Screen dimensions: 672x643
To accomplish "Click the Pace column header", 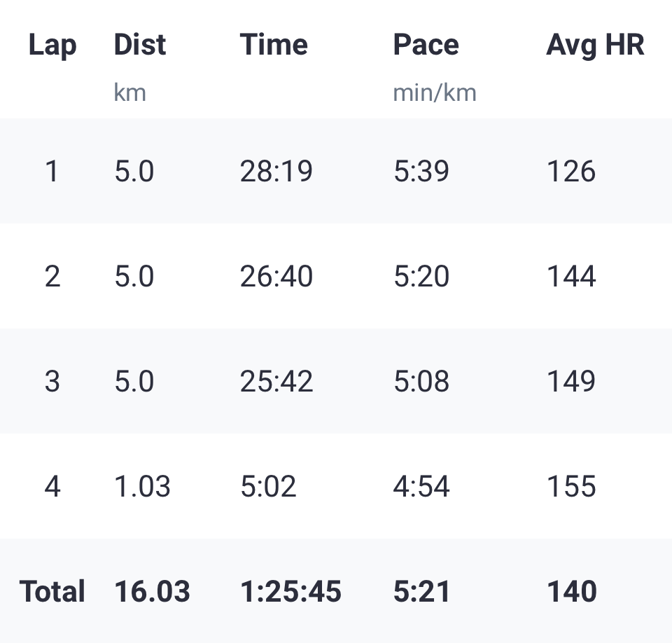I will coord(426,45).
